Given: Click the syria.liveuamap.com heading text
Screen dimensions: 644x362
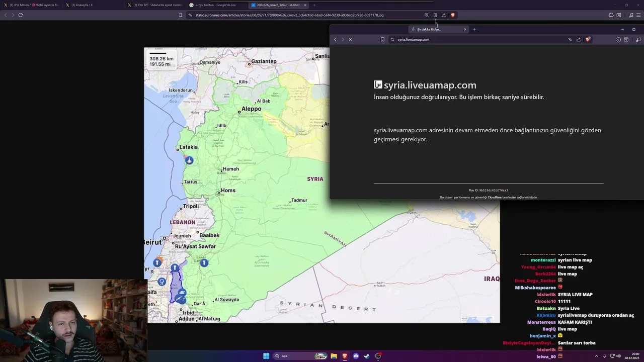Looking at the screenshot, I should pyautogui.click(x=430, y=85).
